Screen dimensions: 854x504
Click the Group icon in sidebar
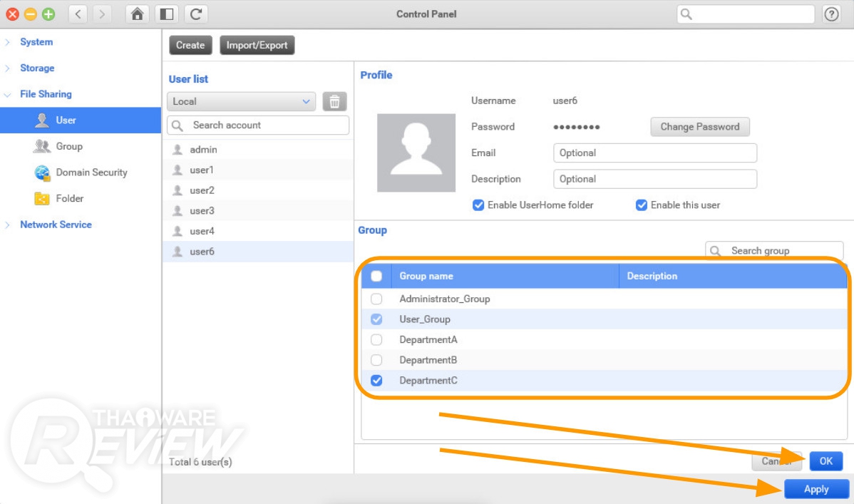coord(41,146)
